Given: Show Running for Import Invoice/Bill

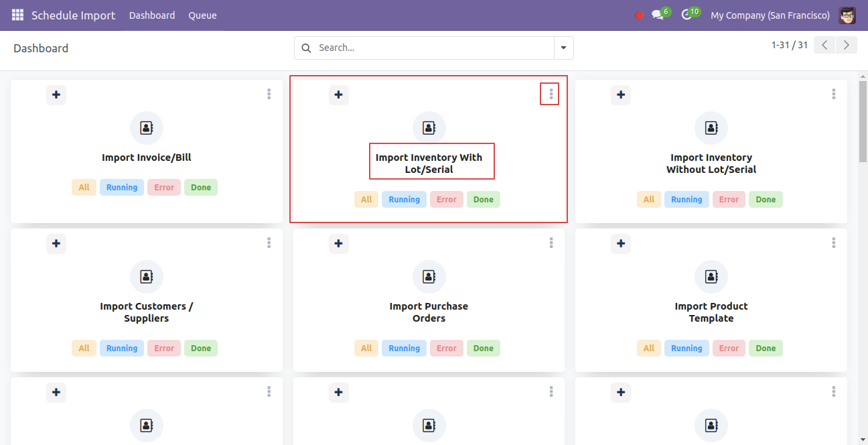Looking at the screenshot, I should click(122, 188).
